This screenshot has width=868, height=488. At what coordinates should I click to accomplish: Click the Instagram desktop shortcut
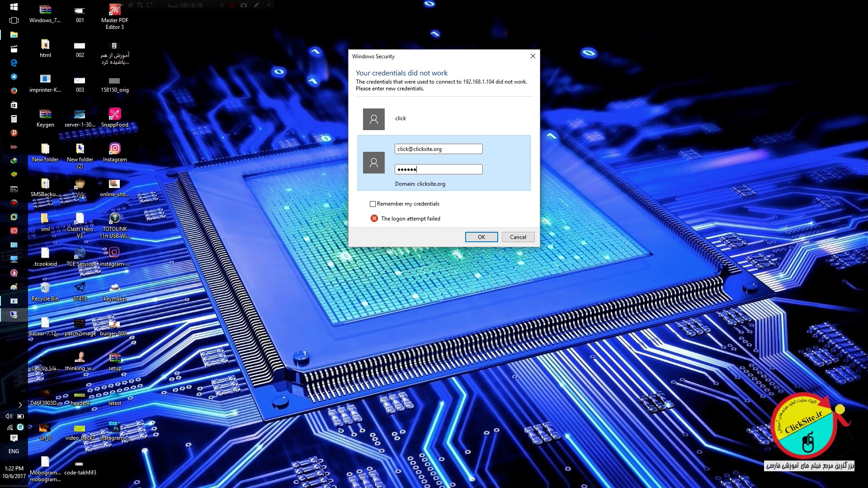click(114, 152)
